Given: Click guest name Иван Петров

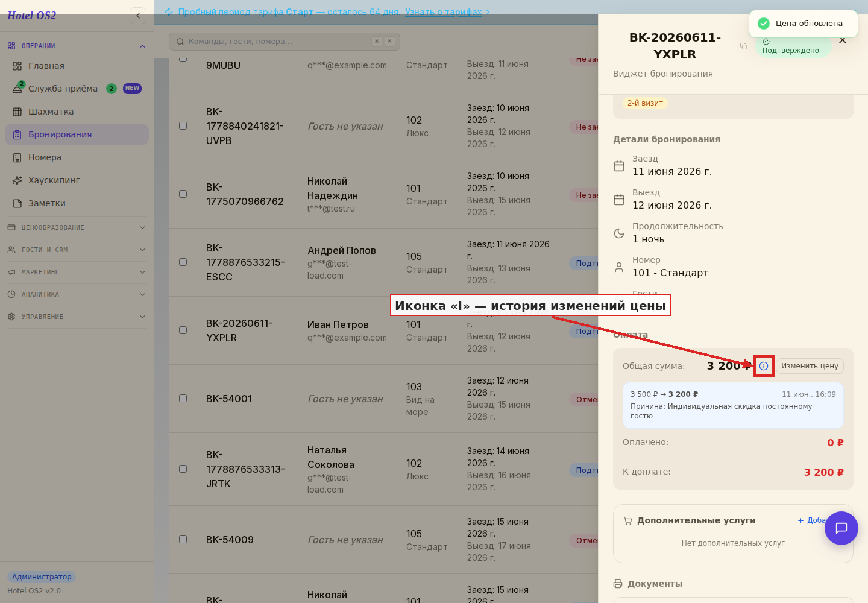Looking at the screenshot, I should coord(338,324).
